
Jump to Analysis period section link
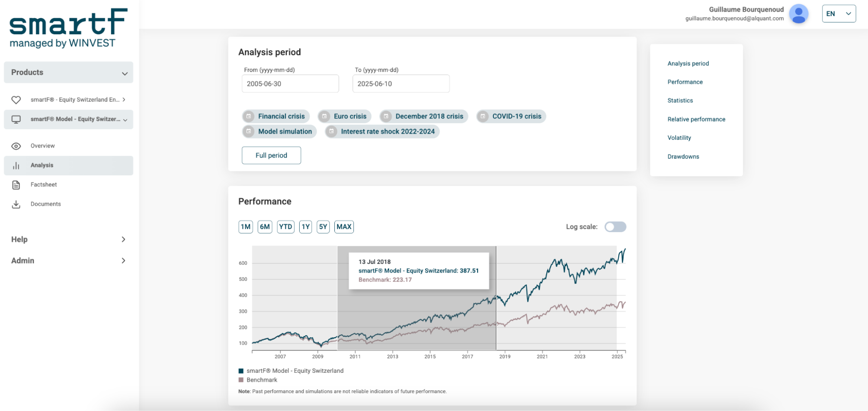click(688, 63)
